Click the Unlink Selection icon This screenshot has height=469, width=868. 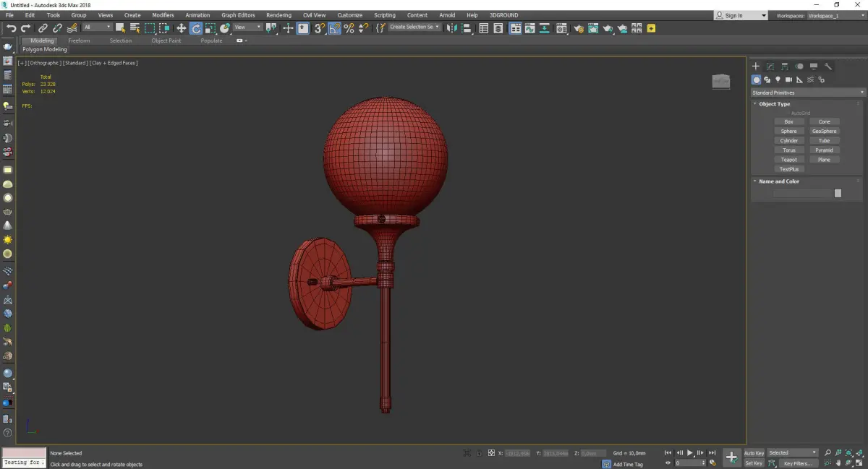pos(57,28)
